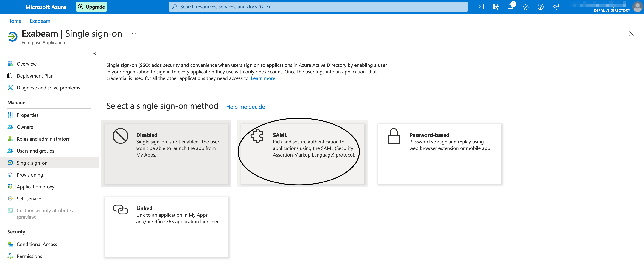Viewport: 644px width, 263px height.
Task: Open the portal hamburger menu
Action: (x=9, y=7)
